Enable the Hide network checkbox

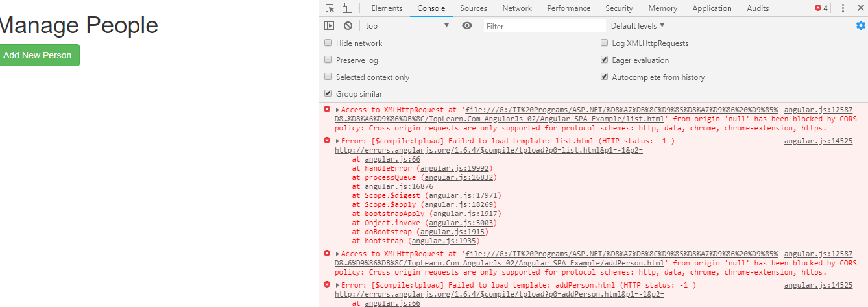pos(328,43)
